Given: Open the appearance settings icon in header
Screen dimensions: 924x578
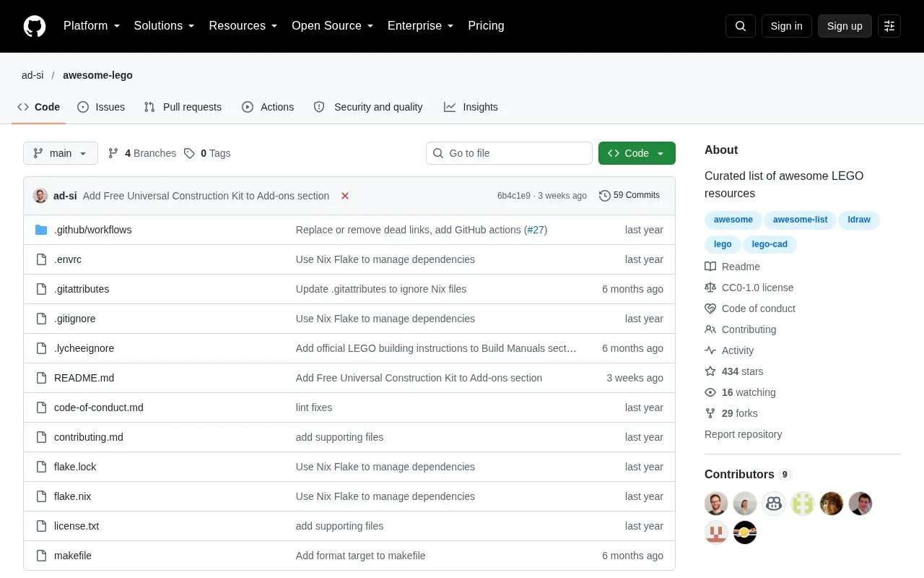Looking at the screenshot, I should coord(889,26).
